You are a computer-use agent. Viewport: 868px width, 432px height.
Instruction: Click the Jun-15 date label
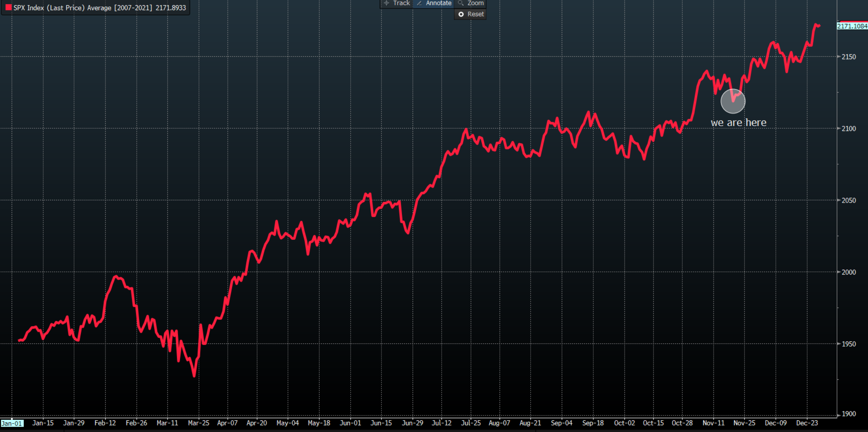coord(381,423)
